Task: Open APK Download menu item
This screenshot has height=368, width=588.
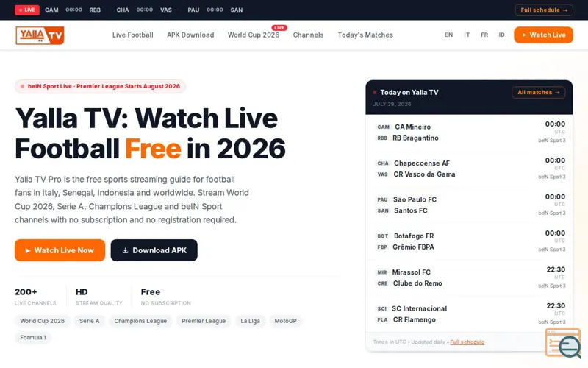Action: click(x=190, y=35)
